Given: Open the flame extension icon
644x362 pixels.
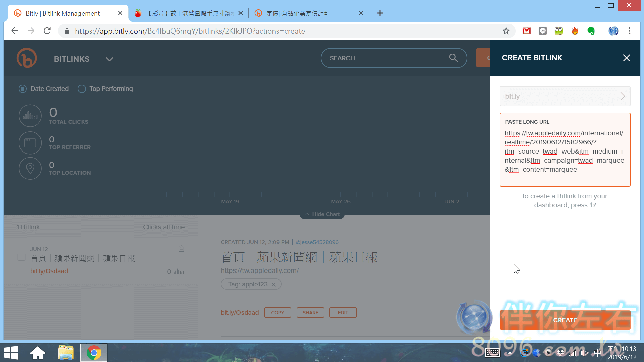Looking at the screenshot, I should click(x=575, y=31).
